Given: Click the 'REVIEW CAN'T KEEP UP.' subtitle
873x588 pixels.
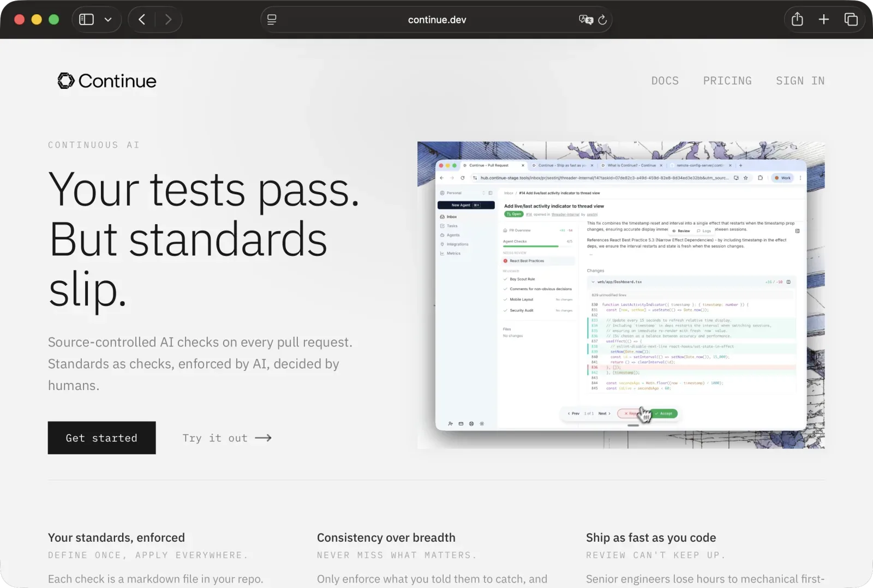Looking at the screenshot, I should tap(656, 555).
